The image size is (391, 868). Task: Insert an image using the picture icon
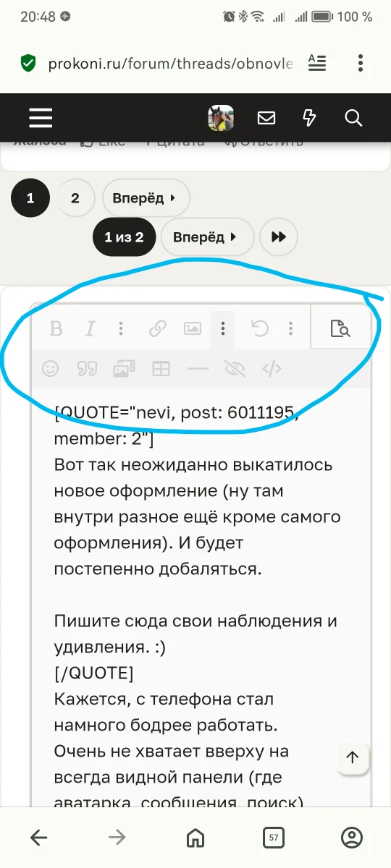[192, 329]
